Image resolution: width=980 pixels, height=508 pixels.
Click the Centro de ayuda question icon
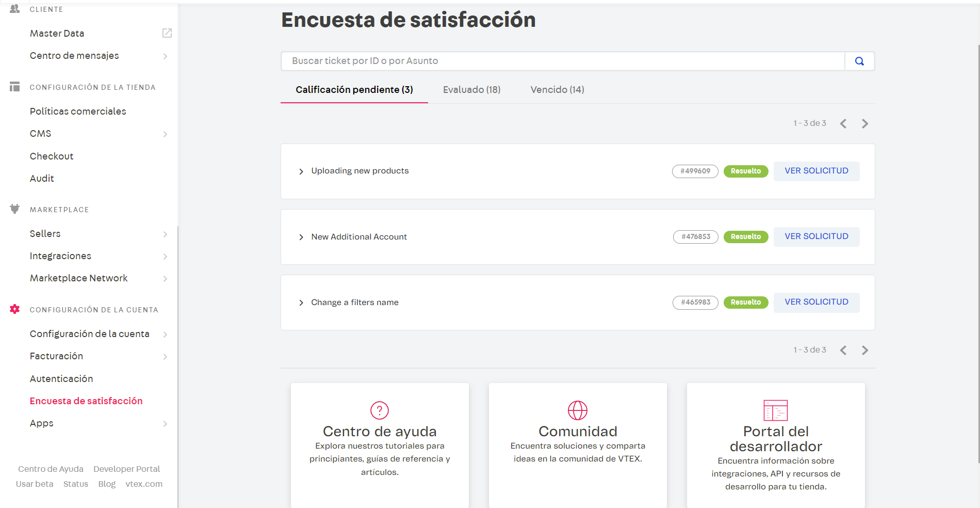[x=380, y=410]
